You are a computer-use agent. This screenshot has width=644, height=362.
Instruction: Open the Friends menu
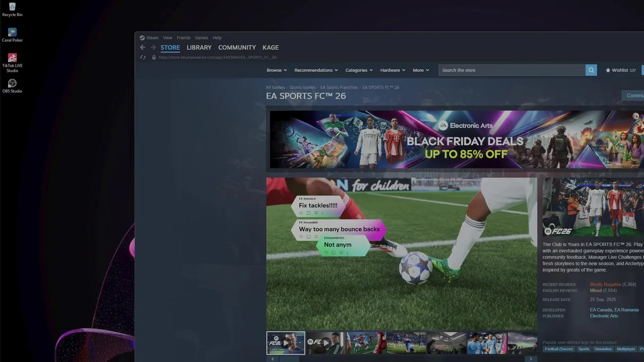[x=184, y=38]
